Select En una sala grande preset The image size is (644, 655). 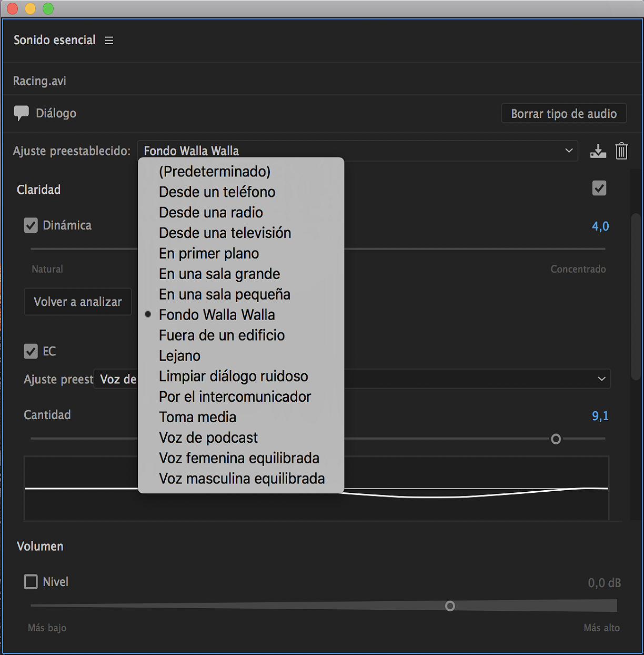(x=241, y=274)
